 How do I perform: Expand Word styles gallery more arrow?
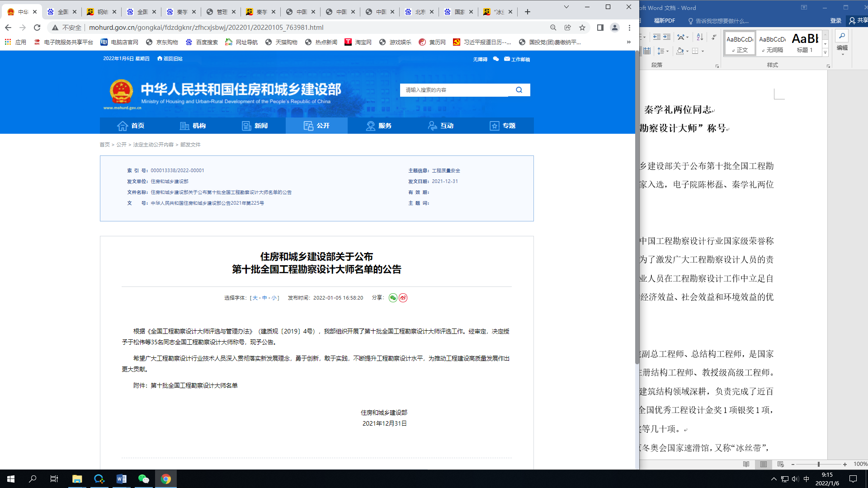coord(825,53)
